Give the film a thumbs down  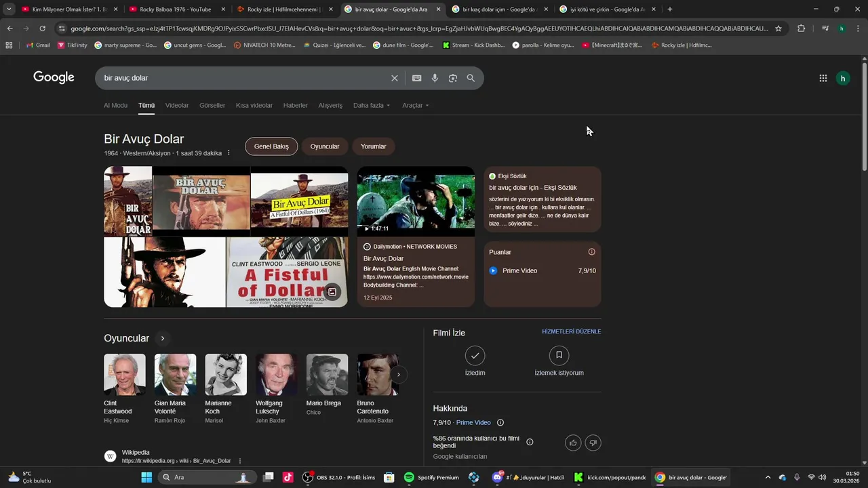point(593,443)
